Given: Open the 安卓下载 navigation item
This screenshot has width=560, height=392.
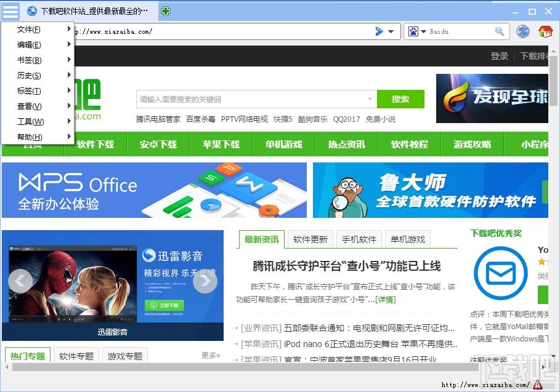Looking at the screenshot, I should click(158, 144).
